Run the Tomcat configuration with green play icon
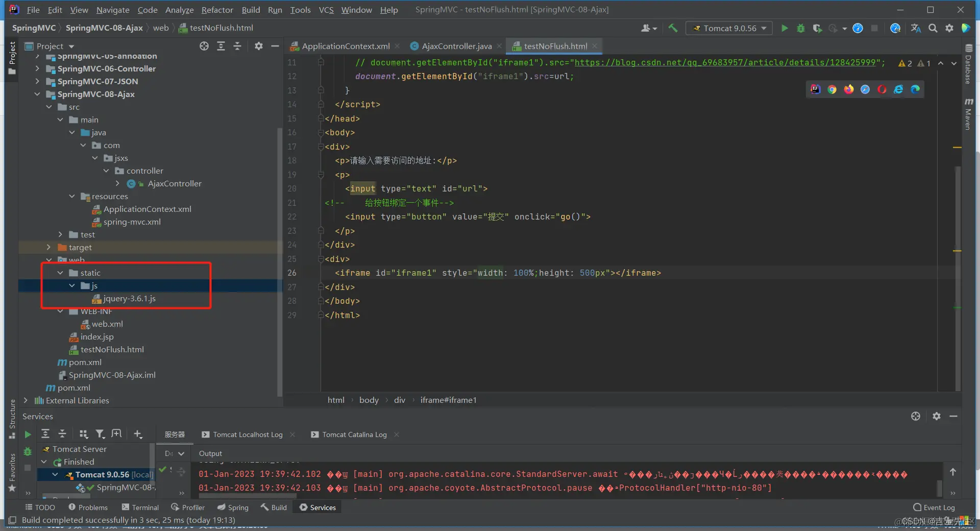 (x=785, y=28)
